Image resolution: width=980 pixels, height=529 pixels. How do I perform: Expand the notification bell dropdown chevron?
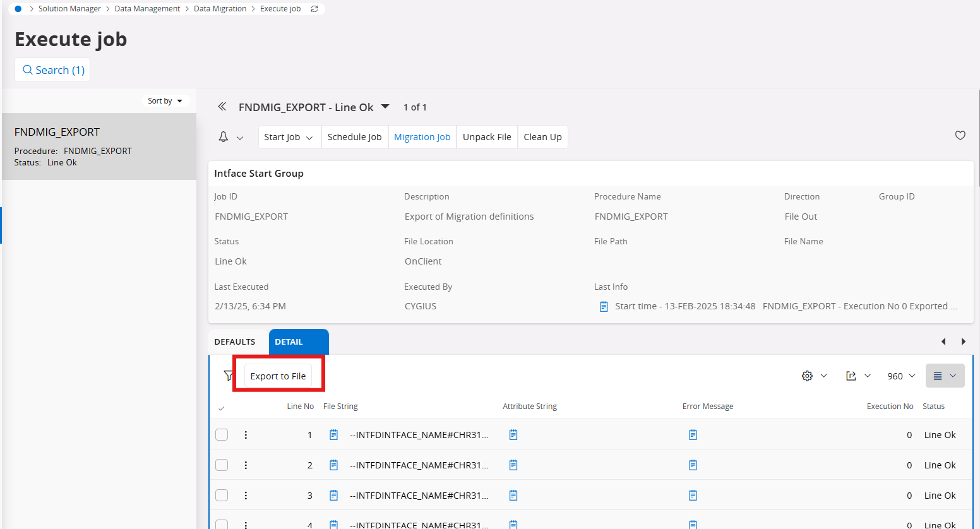coord(240,138)
